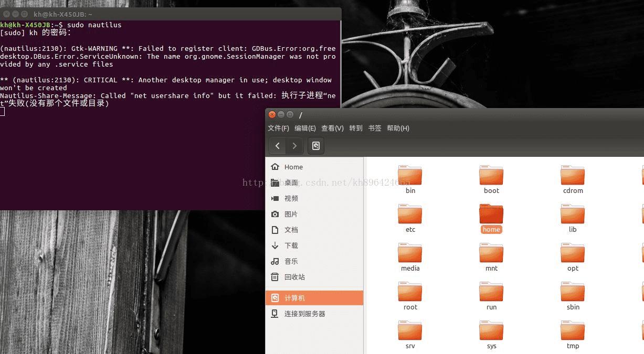The width and height of the screenshot is (644, 354).
Task: Click the srv folder icon
Action: pos(410,330)
